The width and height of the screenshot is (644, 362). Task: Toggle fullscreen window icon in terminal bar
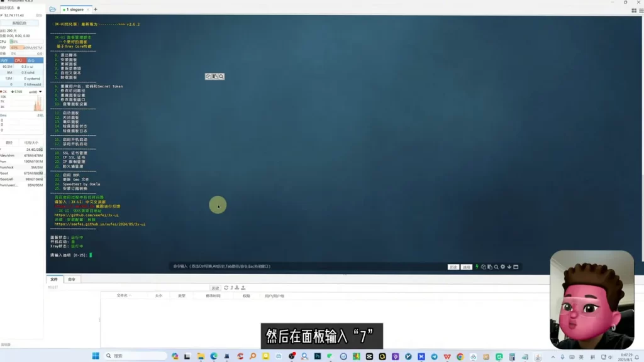coord(516,266)
